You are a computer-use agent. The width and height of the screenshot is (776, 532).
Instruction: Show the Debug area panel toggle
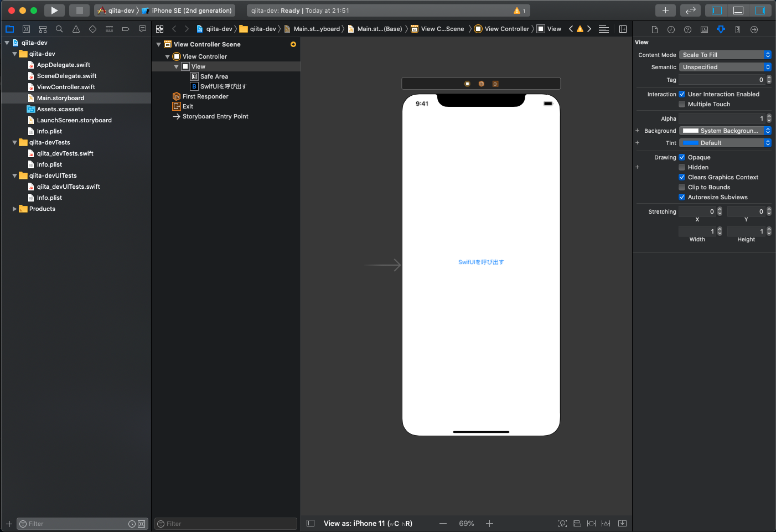tap(738, 11)
